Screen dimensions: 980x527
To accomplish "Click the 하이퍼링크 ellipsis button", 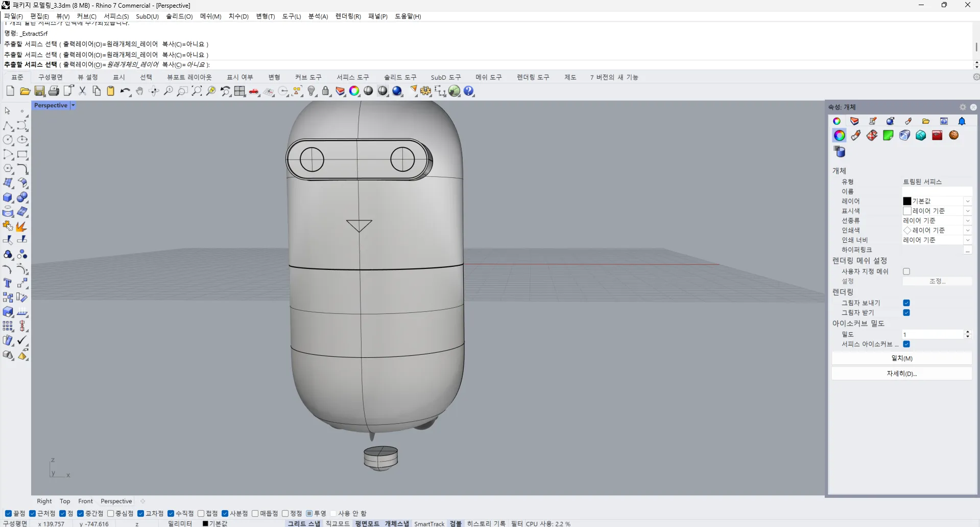I will point(967,250).
